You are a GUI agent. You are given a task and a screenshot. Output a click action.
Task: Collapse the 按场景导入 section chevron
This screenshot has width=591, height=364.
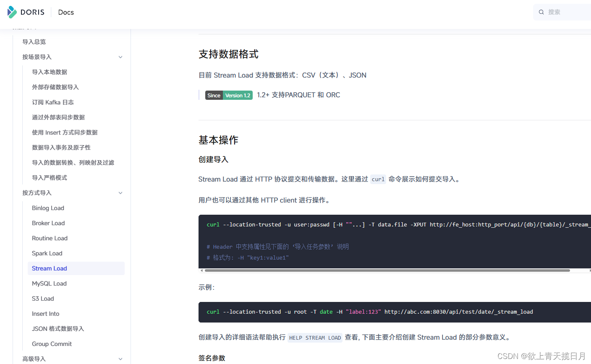point(120,57)
